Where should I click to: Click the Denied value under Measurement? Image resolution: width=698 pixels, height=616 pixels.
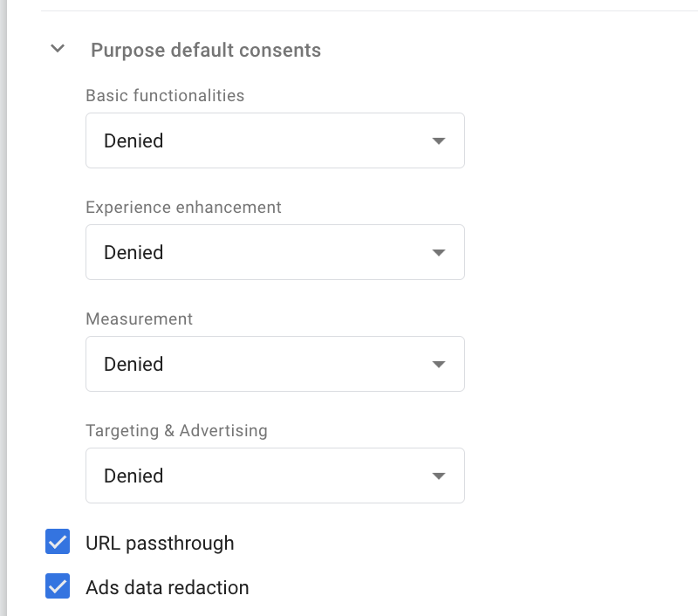[133, 364]
